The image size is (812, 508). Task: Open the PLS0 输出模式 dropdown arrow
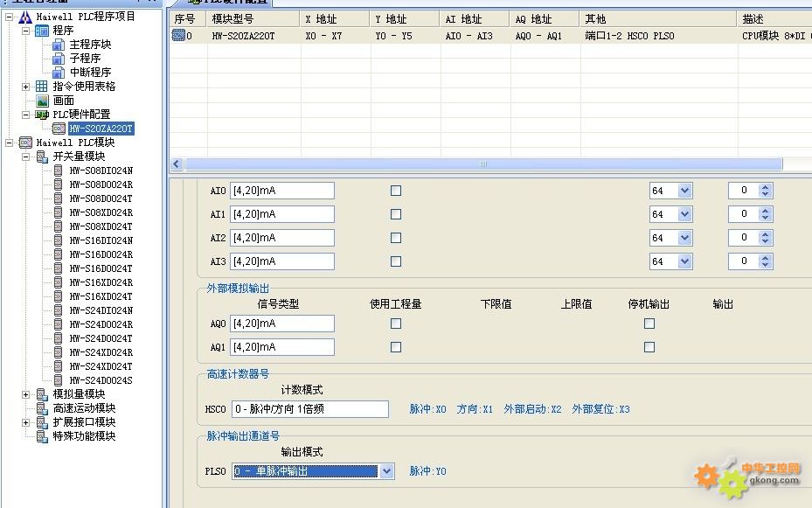pyautogui.click(x=386, y=471)
